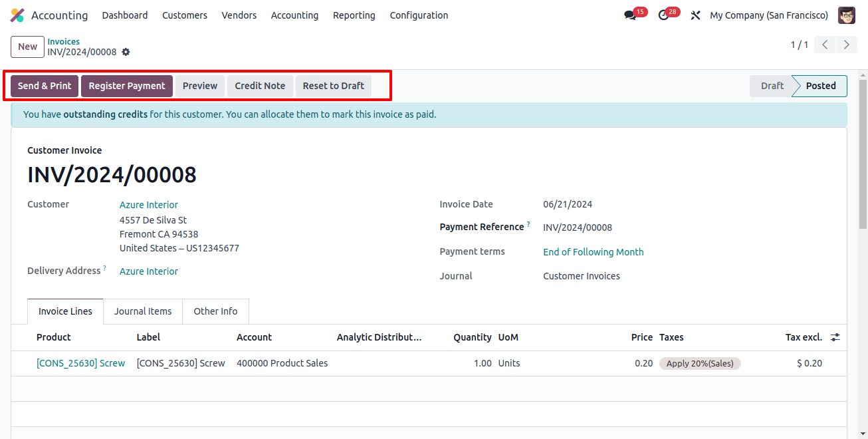
Task: Go to the previous record arrow
Action: (x=825, y=45)
